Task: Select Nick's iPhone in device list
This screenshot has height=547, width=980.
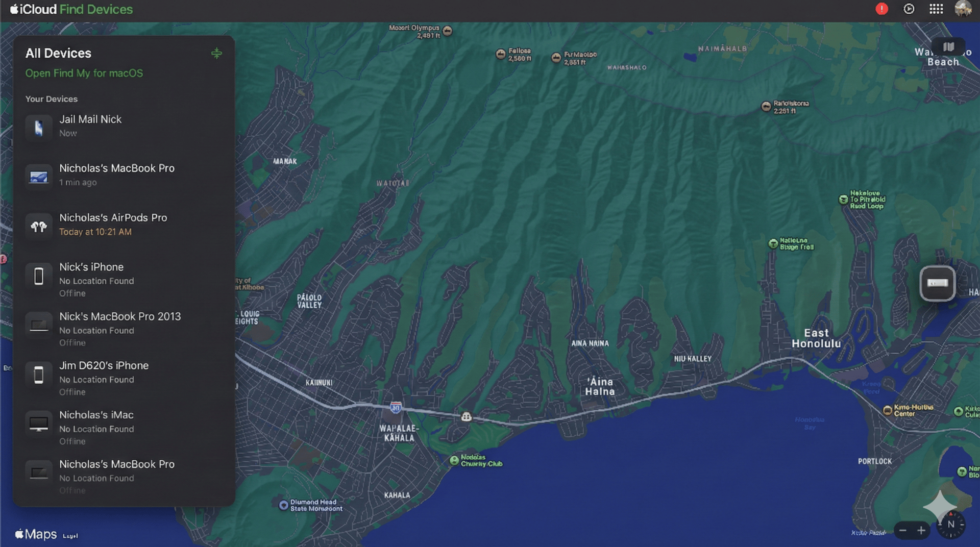Action: click(x=124, y=278)
